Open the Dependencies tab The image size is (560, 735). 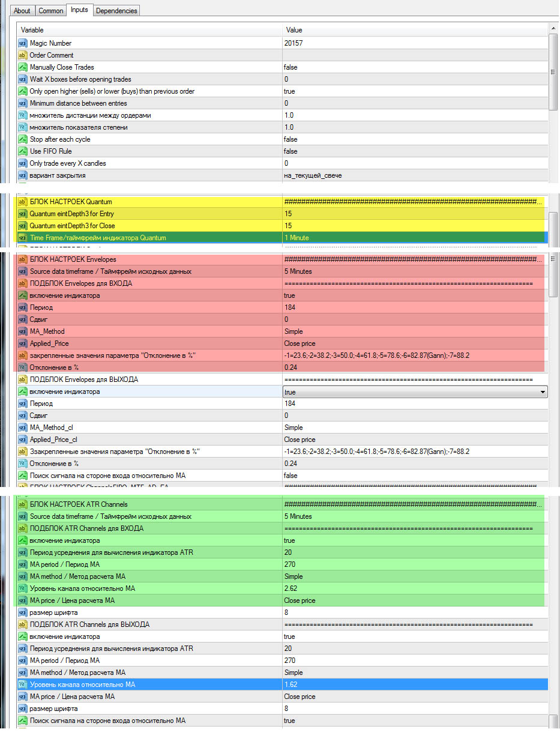click(x=116, y=10)
